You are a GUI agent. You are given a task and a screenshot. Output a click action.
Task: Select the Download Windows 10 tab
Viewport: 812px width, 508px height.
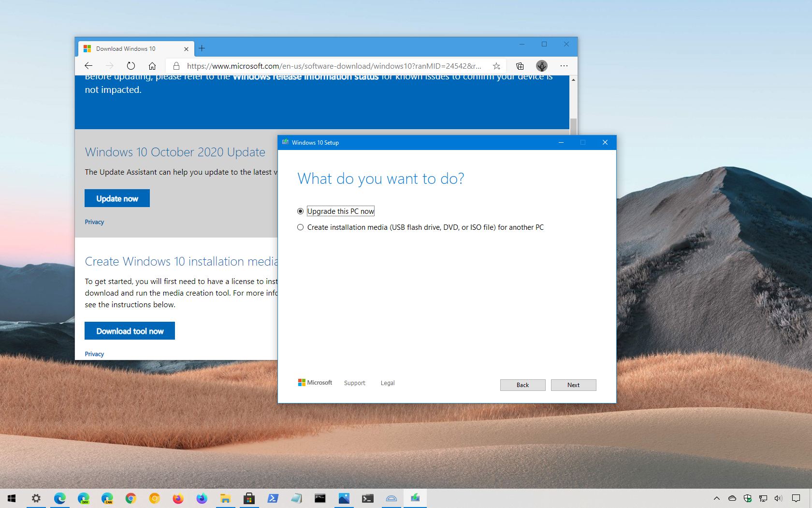point(136,49)
